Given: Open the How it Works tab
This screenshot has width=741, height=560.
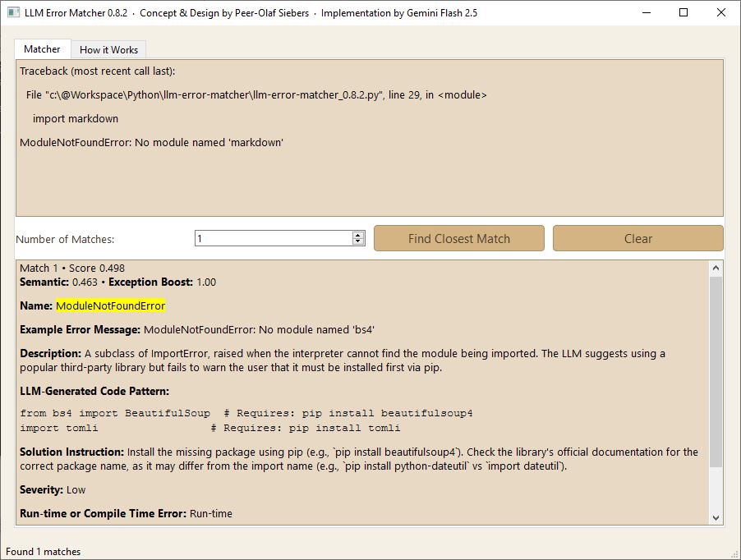Looking at the screenshot, I should (x=108, y=50).
